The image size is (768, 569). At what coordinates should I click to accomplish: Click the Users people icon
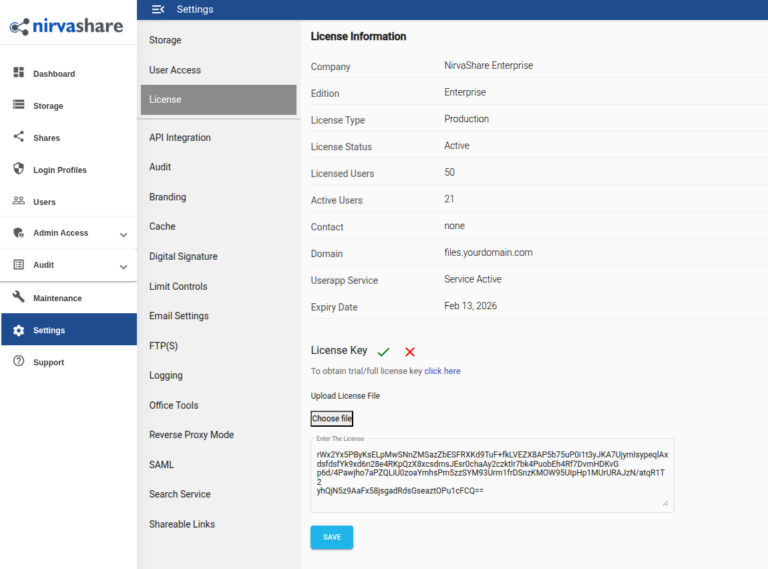pos(18,201)
